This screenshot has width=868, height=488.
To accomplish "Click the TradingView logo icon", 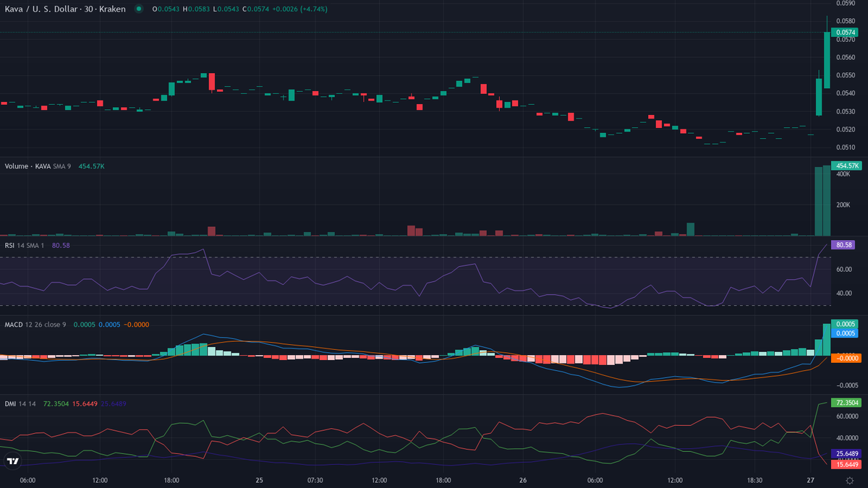I will [13, 461].
